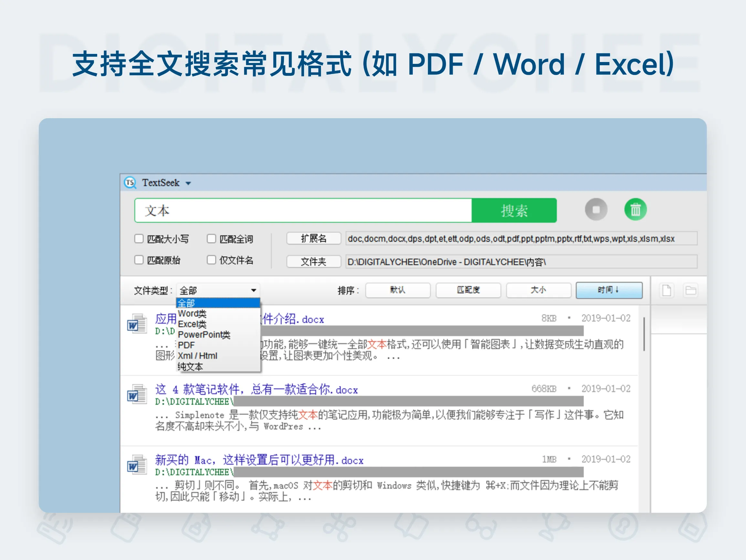
Task: Choose Word类 from the file type menu
Action: coord(192,314)
